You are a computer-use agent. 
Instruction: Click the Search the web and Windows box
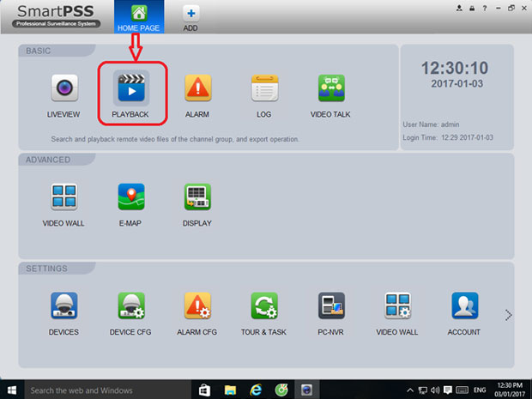click(107, 390)
